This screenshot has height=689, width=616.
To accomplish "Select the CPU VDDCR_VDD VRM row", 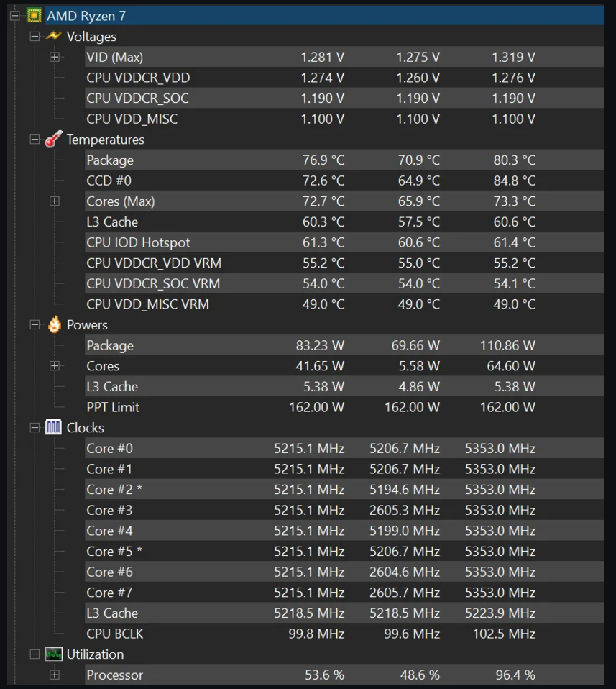I will 344,263.
